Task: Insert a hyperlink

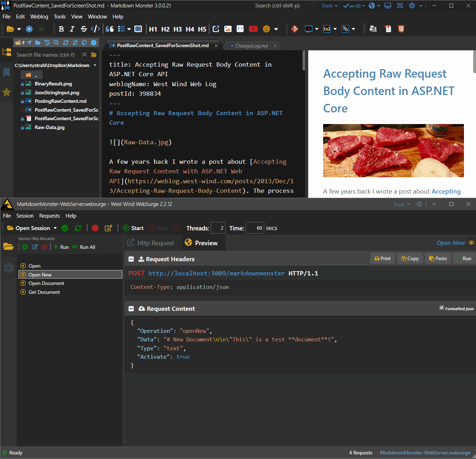Action: click(x=216, y=29)
